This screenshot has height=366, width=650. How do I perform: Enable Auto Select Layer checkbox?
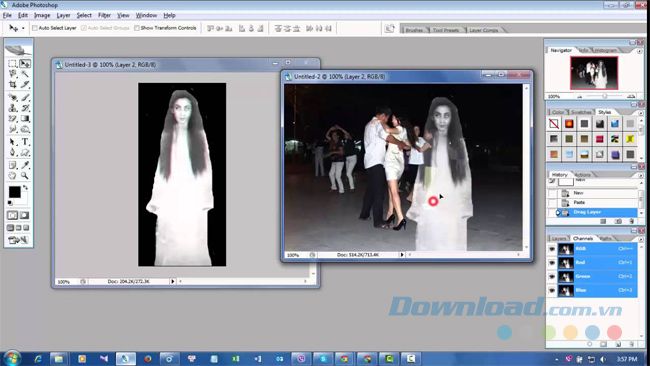[35, 28]
